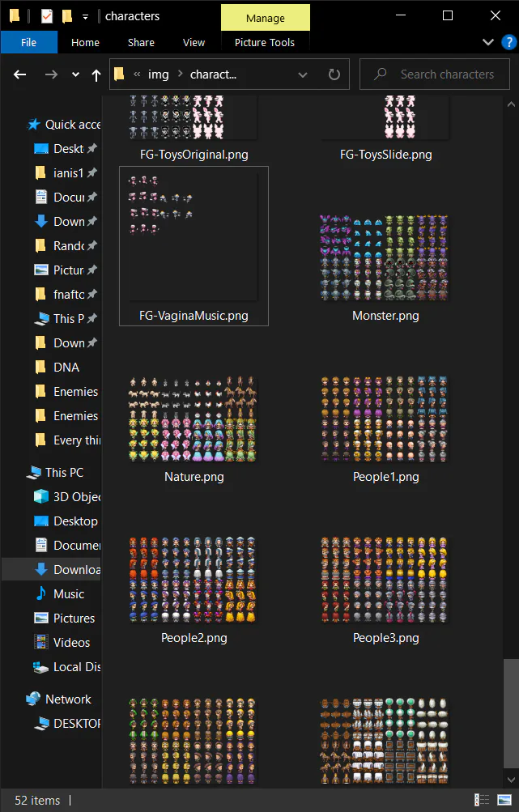The width and height of the screenshot is (519, 812).
Task: Open the Every thing folder in sidebar
Action: tap(66, 440)
